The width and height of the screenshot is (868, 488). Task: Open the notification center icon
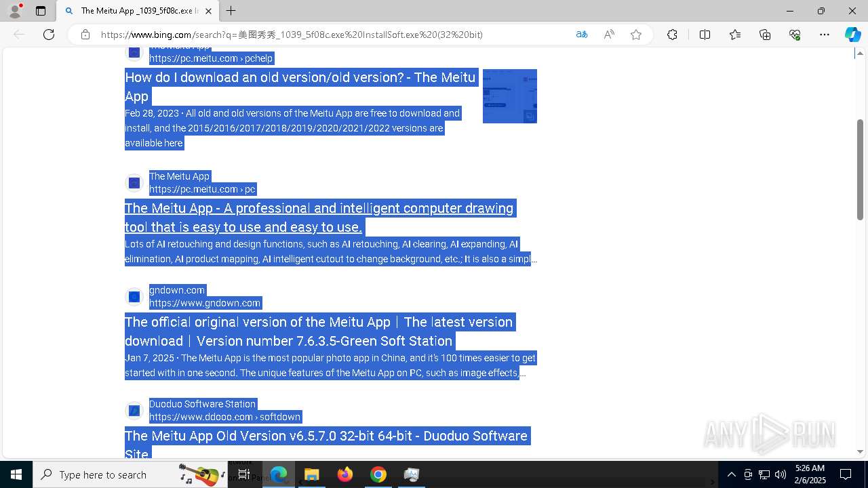(846, 474)
